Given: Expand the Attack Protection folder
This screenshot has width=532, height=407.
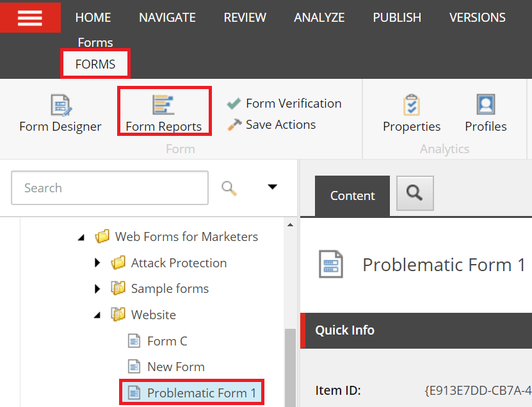Looking at the screenshot, I should click(x=97, y=263).
